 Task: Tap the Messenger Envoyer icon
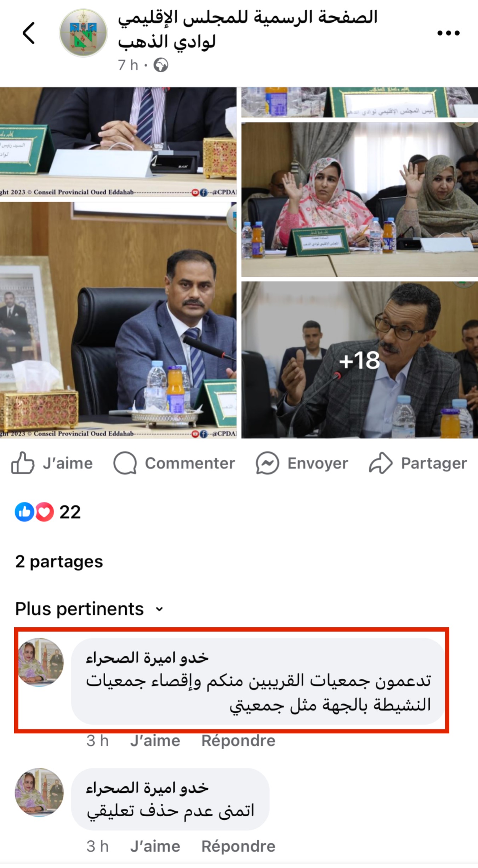click(x=267, y=463)
